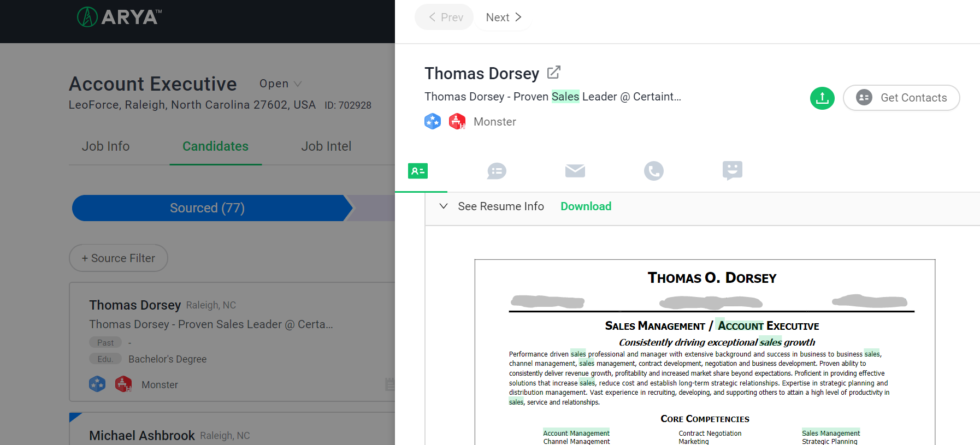The image size is (980, 445).
Task: Open the chat message tab icon
Action: tap(497, 171)
